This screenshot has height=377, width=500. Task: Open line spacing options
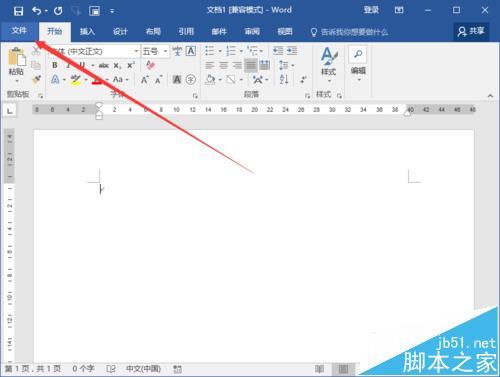[x=284, y=65]
